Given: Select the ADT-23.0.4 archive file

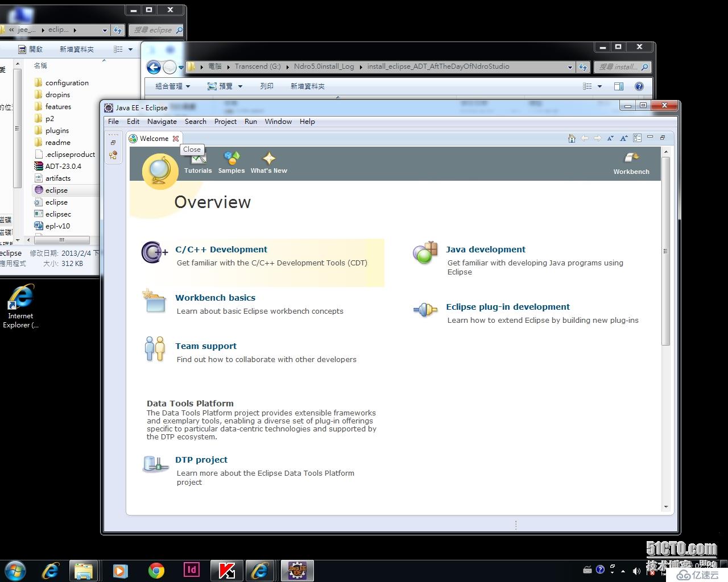Looking at the screenshot, I should coord(57,167).
